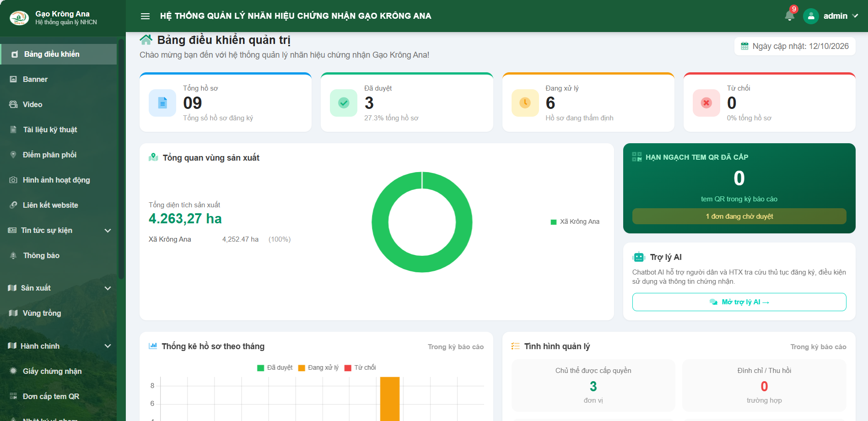Toggle Đã duyệt series in chart legend
This screenshot has width=868, height=421.
coord(275,367)
